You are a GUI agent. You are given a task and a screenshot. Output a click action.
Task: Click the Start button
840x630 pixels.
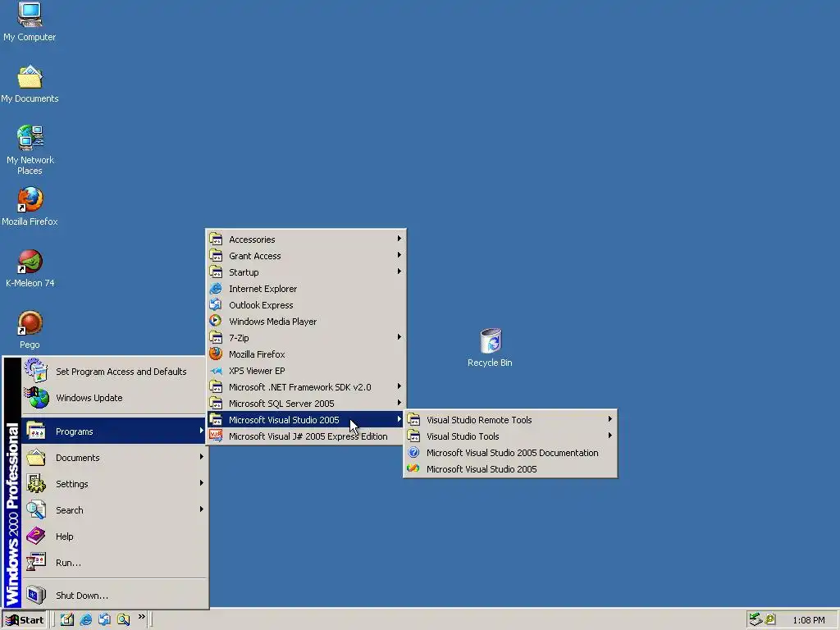point(25,620)
